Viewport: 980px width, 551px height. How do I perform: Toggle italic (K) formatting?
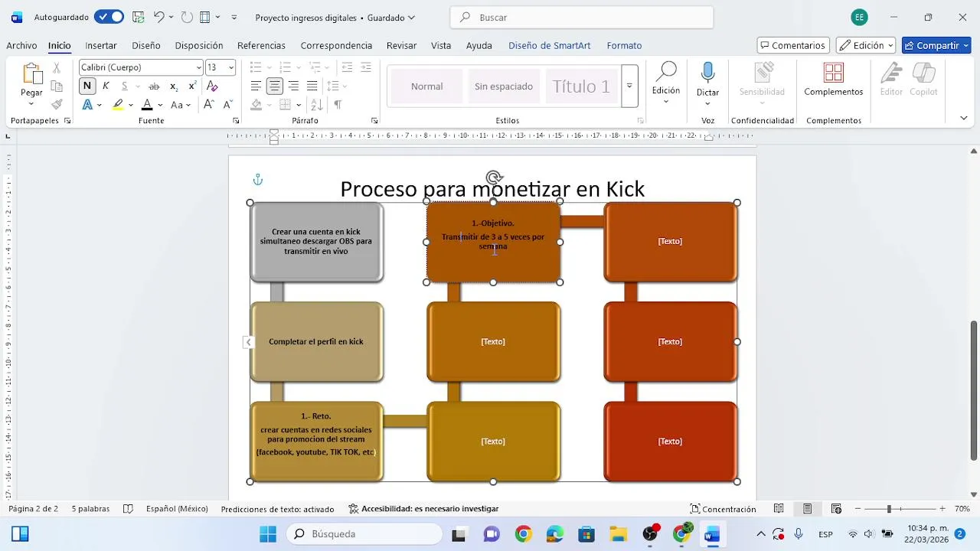coord(106,86)
